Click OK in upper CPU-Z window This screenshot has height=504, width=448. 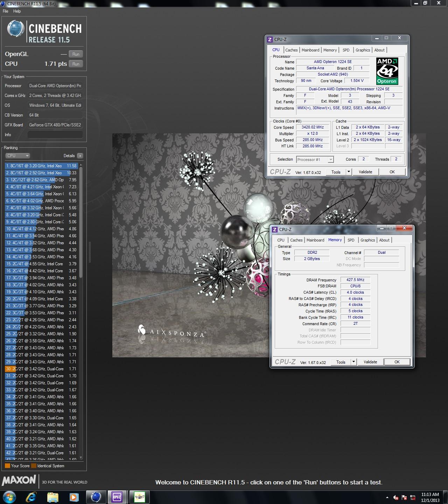pyautogui.click(x=392, y=172)
